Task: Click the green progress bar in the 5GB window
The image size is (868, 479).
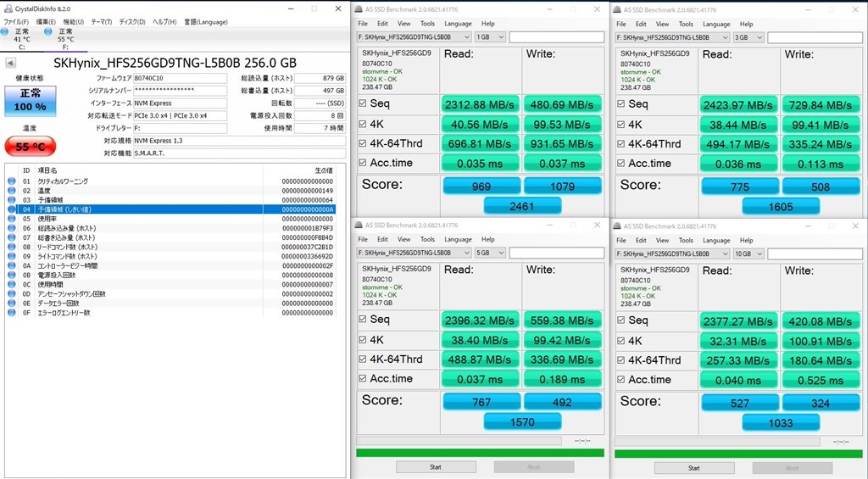Action: click(x=480, y=453)
